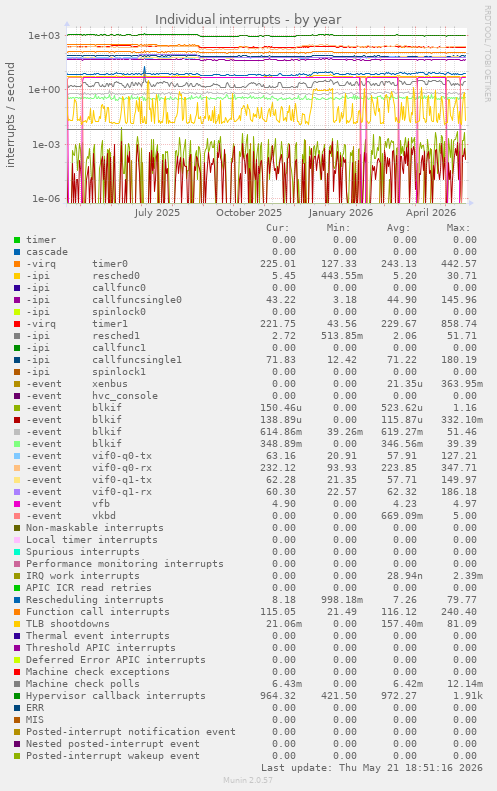Click the Munin 2.0.57 footer text
Screen dimensions: 497x791
pyautogui.click(x=248, y=780)
